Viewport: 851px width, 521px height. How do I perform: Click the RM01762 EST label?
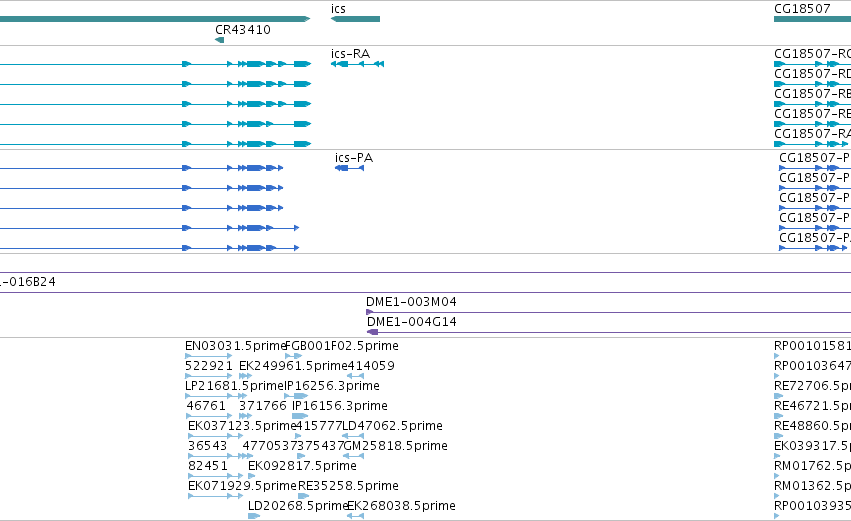pos(812,466)
